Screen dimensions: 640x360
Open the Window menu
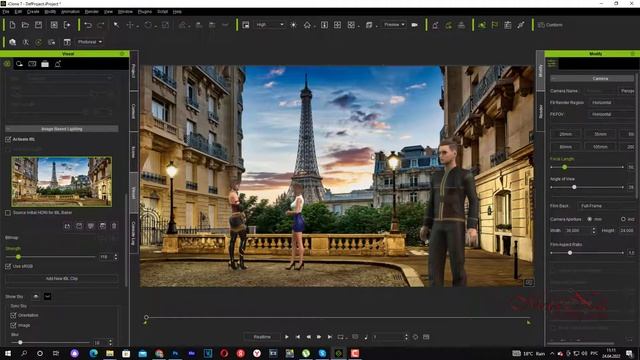pyautogui.click(x=125, y=12)
